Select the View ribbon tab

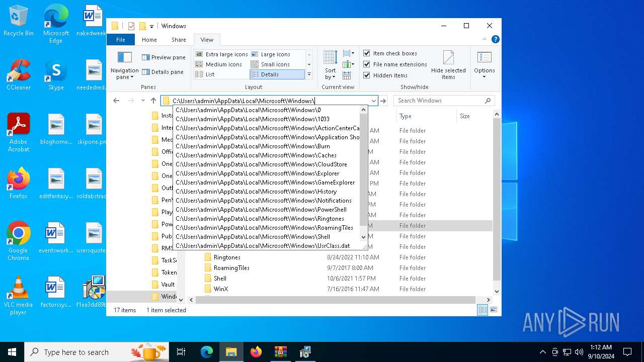(x=207, y=40)
